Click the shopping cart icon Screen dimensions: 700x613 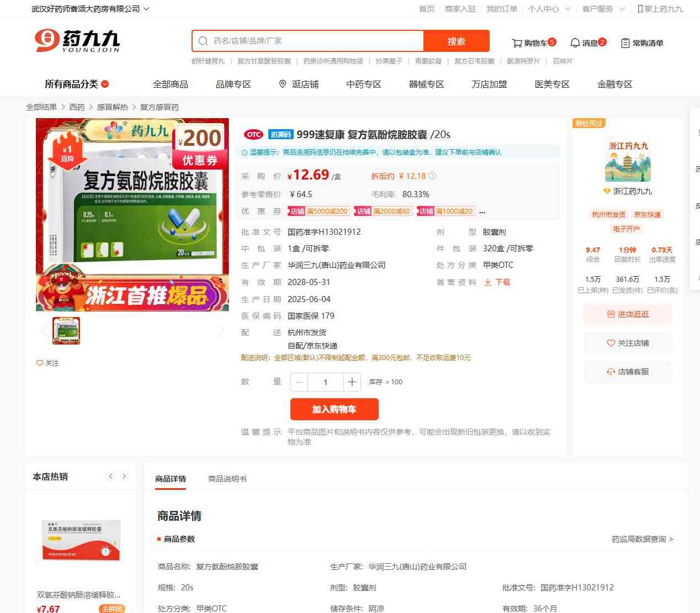pos(517,43)
